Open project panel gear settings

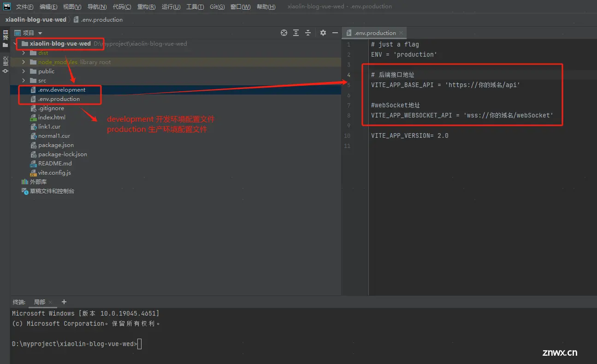pyautogui.click(x=323, y=33)
